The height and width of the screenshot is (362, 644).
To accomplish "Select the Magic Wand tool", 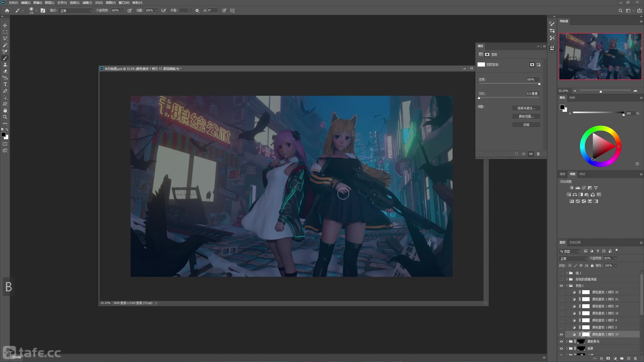I will click(5, 45).
